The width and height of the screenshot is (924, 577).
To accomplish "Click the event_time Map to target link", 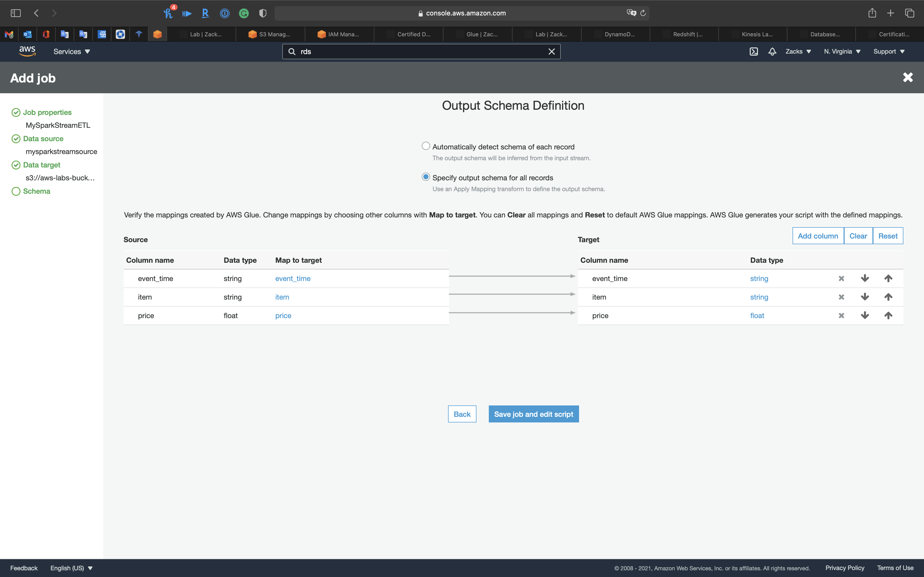I will point(292,278).
